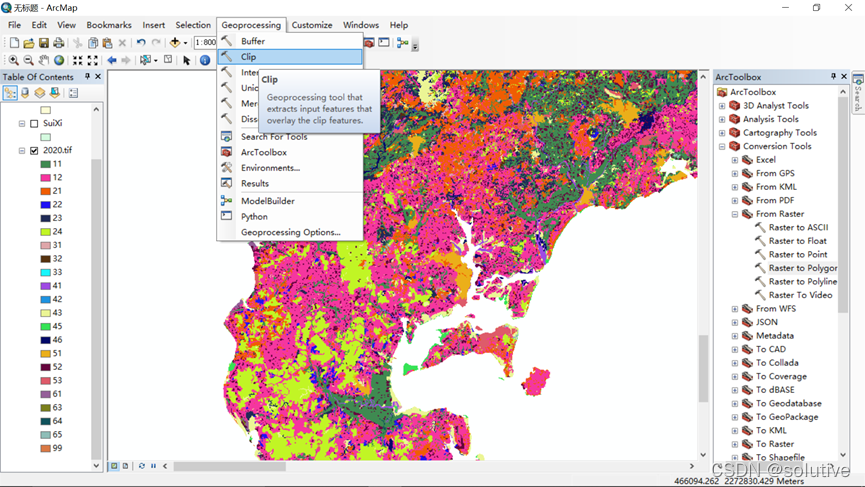Open the Raster to Point tool

coord(798,254)
